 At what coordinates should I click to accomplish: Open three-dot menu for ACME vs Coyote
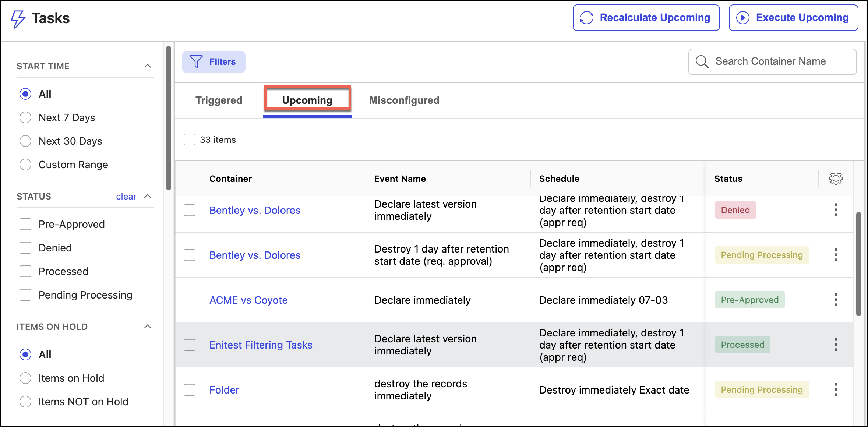pyautogui.click(x=836, y=300)
